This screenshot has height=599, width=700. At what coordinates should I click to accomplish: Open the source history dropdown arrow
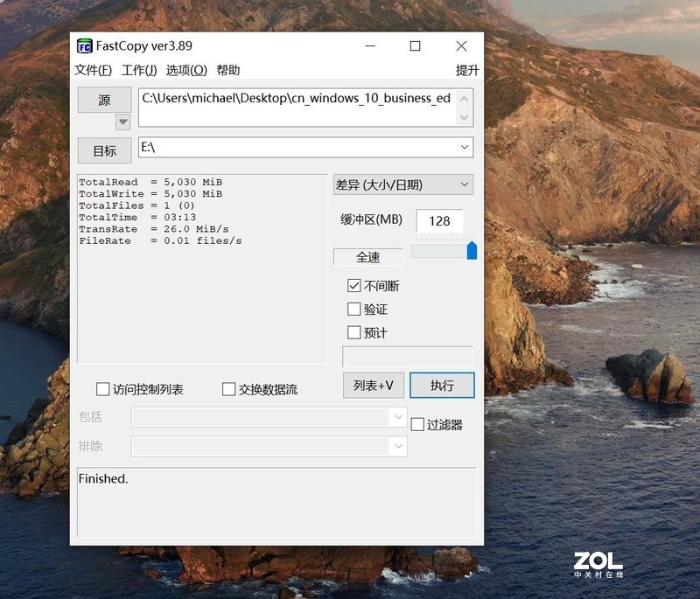122,122
